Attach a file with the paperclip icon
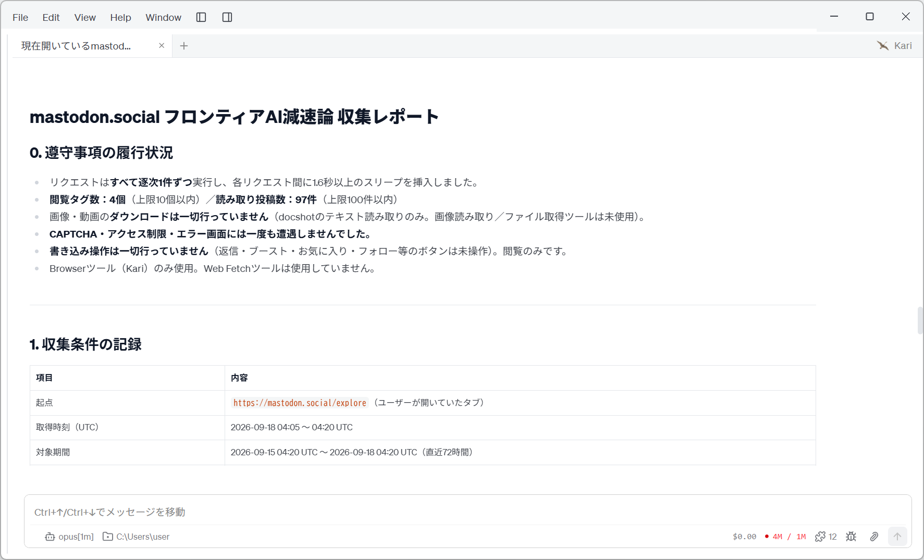 pos(874,537)
